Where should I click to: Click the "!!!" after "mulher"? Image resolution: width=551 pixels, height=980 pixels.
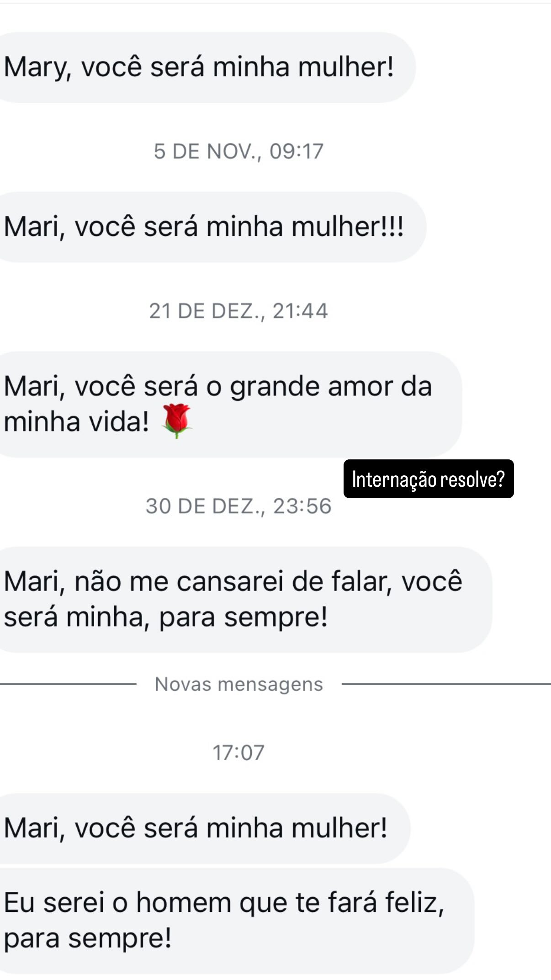tap(396, 227)
